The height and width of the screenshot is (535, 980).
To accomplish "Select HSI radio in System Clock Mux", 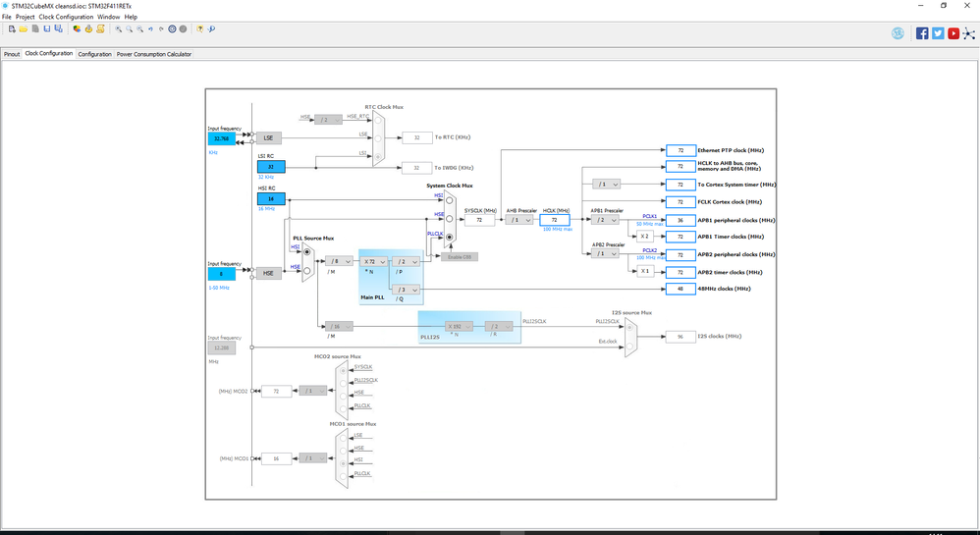I will click(x=449, y=200).
